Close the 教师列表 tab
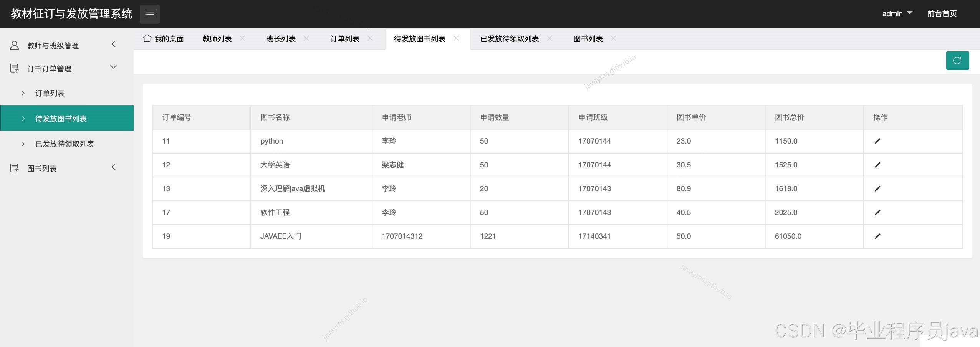Viewport: 980px width, 347px height. (242, 38)
